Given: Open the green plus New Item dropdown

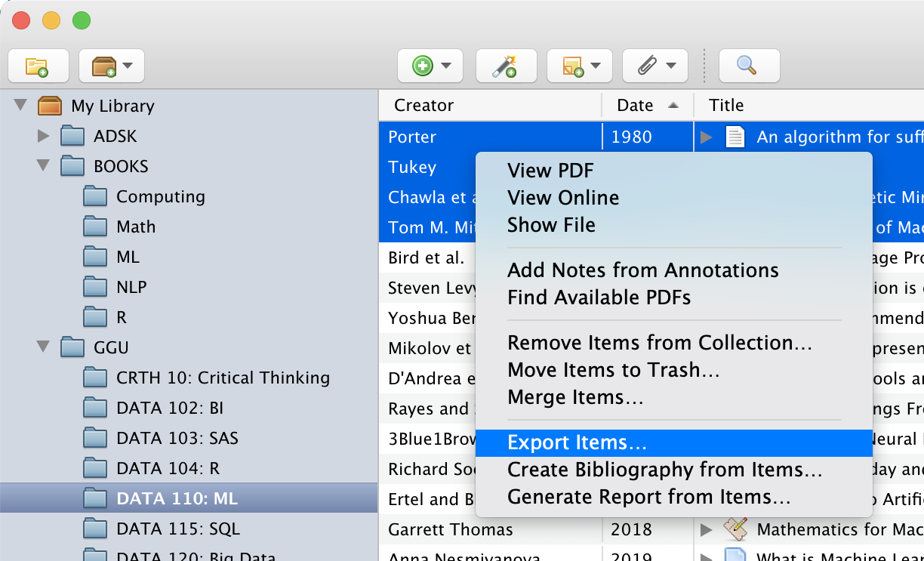Looking at the screenshot, I should pos(430,66).
